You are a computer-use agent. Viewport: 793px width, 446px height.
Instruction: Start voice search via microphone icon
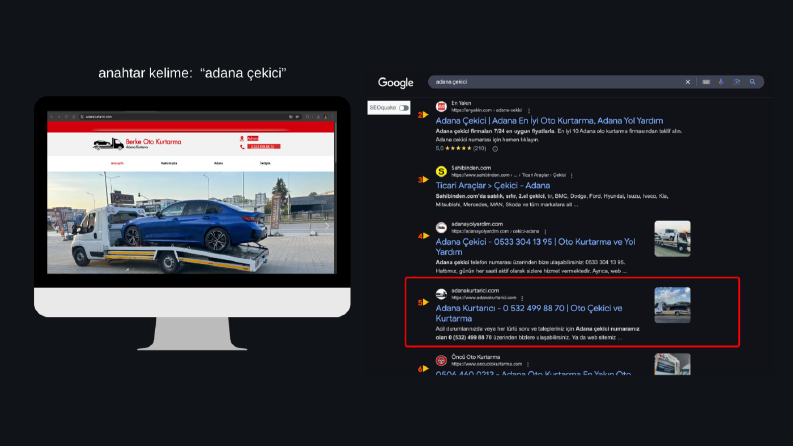[721, 82]
